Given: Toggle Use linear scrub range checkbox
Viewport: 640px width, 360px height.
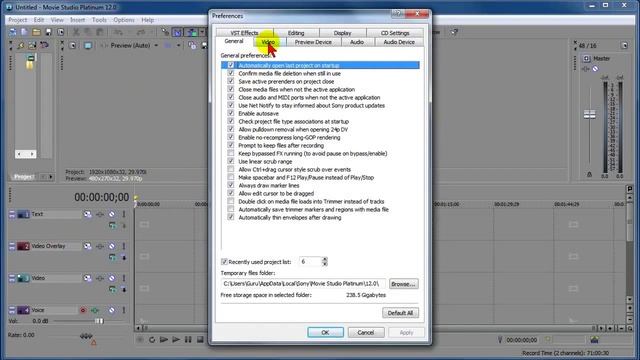Looking at the screenshot, I should click(x=231, y=161).
